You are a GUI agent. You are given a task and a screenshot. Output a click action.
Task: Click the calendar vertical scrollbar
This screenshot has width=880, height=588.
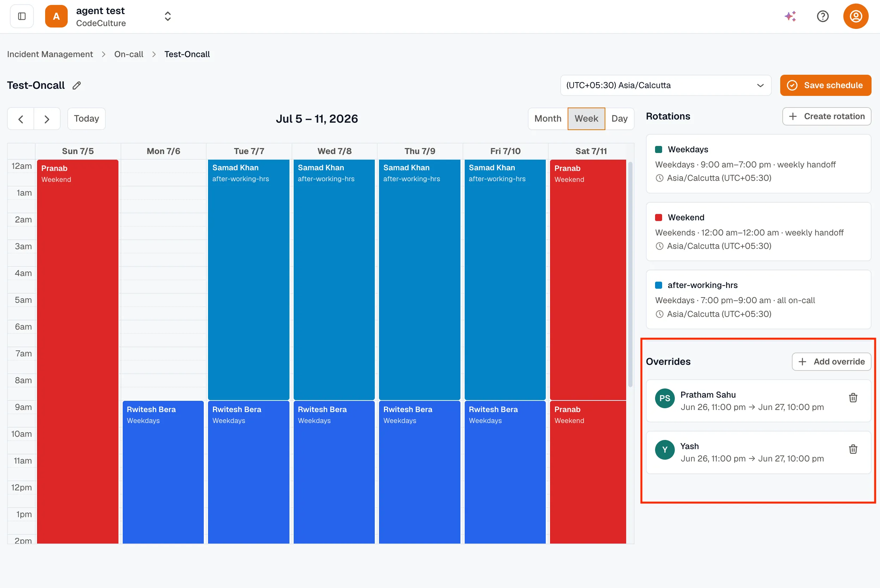coord(630,275)
